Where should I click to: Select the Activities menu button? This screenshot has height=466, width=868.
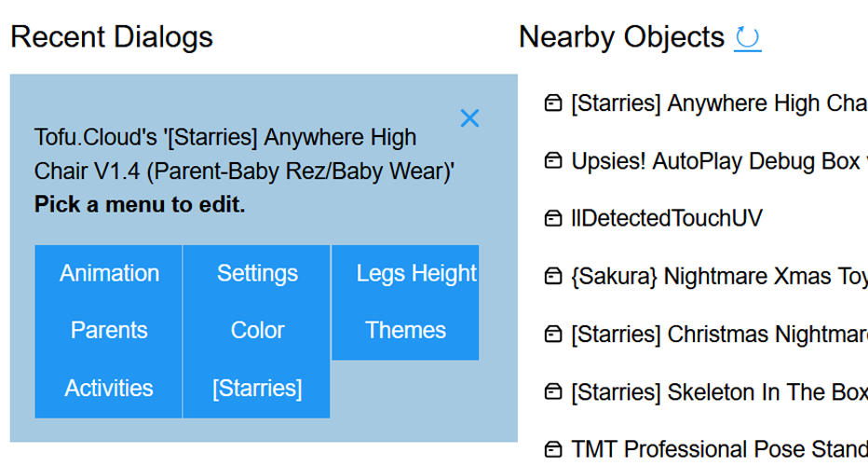coord(109,389)
